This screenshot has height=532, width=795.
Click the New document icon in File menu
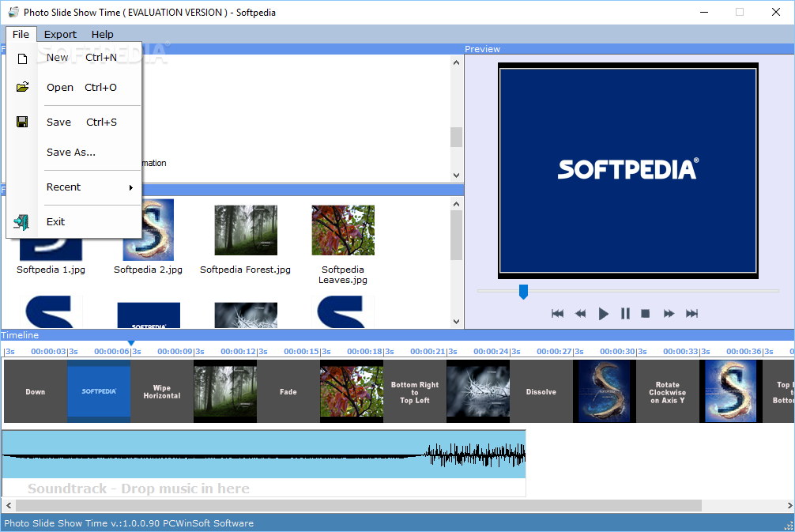tap(22, 58)
